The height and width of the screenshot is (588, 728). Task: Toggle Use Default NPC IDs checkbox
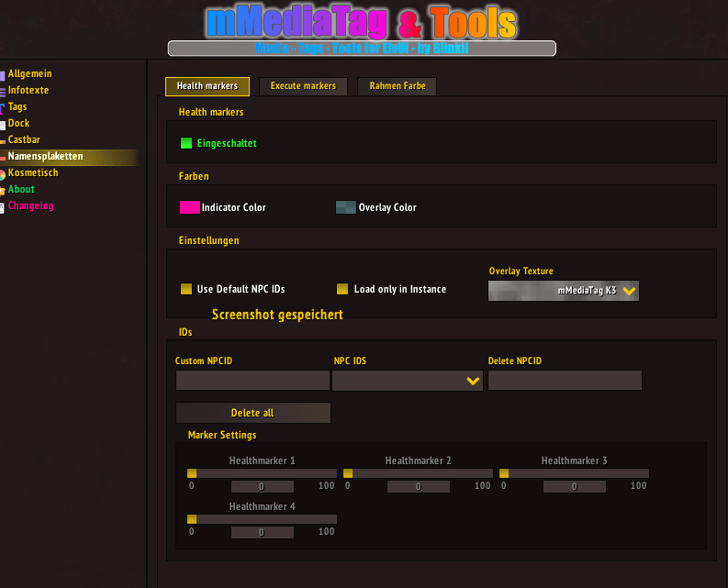pyautogui.click(x=186, y=289)
